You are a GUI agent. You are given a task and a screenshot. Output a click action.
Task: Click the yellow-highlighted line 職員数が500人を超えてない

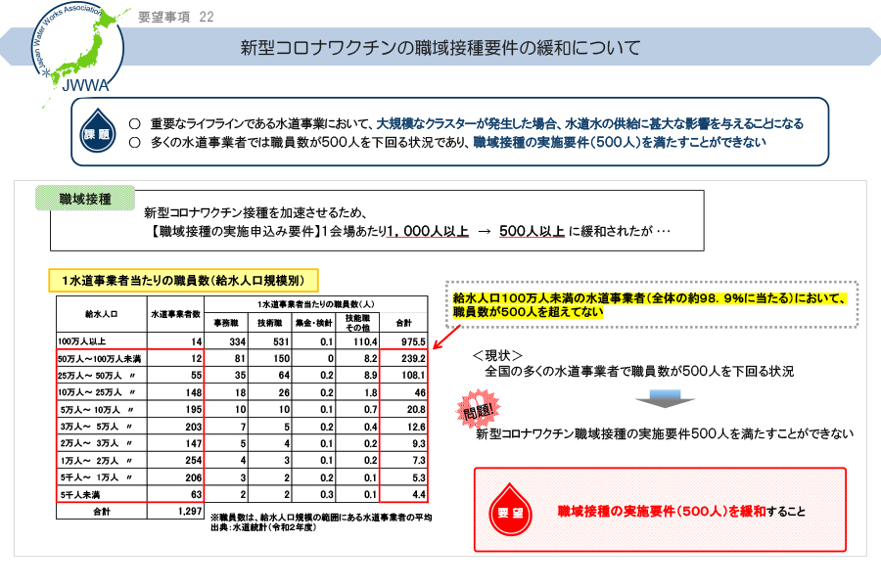pyautogui.click(x=528, y=312)
